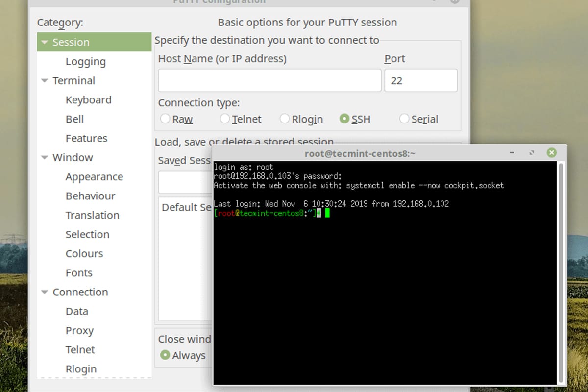Viewport: 588px width, 392px height.
Task: Select the SSH connection type
Action: 344,119
